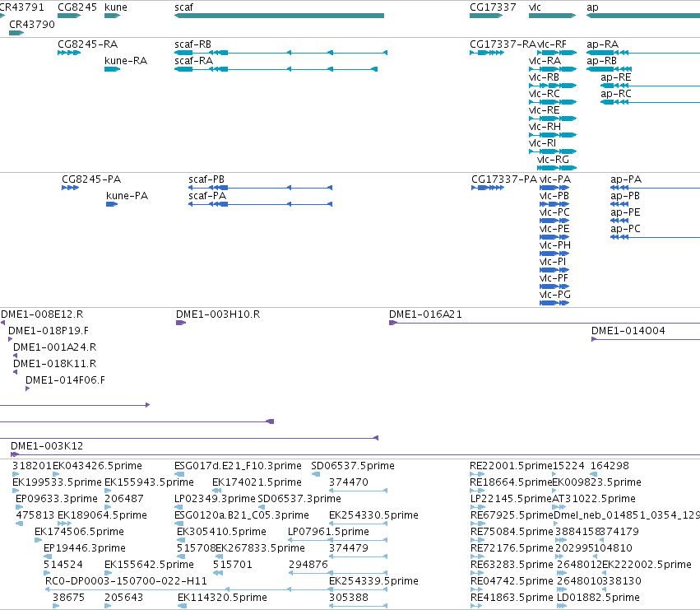This screenshot has width=700, height=610.
Task: Click the vlc-RH transcript label
Action: 545,127
